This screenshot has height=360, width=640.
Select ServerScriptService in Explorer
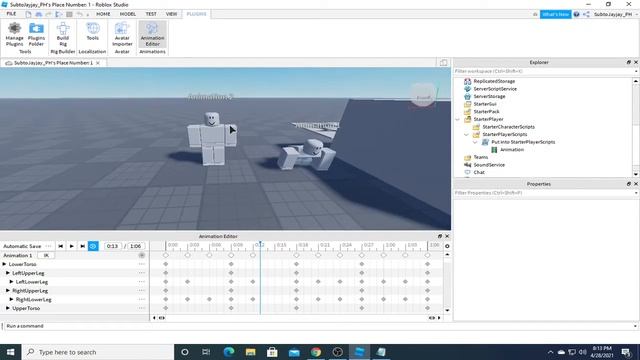click(x=495, y=89)
